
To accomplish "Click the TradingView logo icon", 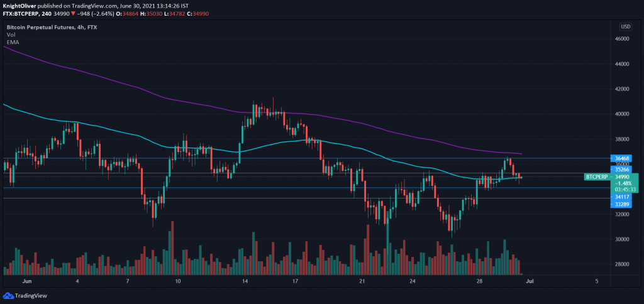I will pos(8,295).
